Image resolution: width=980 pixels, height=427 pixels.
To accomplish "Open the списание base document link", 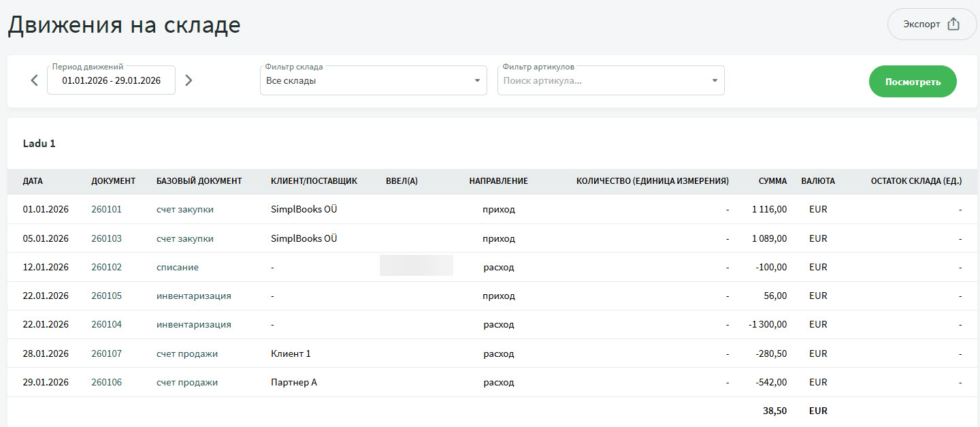I will pos(177,268).
